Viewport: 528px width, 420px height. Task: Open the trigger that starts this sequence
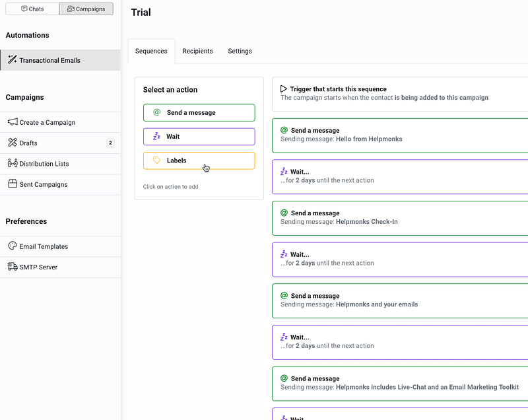click(400, 94)
